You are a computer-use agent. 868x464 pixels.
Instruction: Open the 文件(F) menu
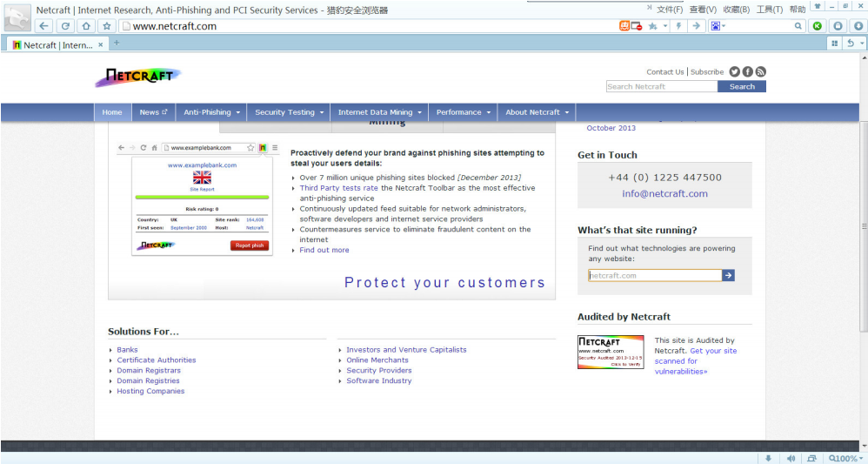(670, 10)
